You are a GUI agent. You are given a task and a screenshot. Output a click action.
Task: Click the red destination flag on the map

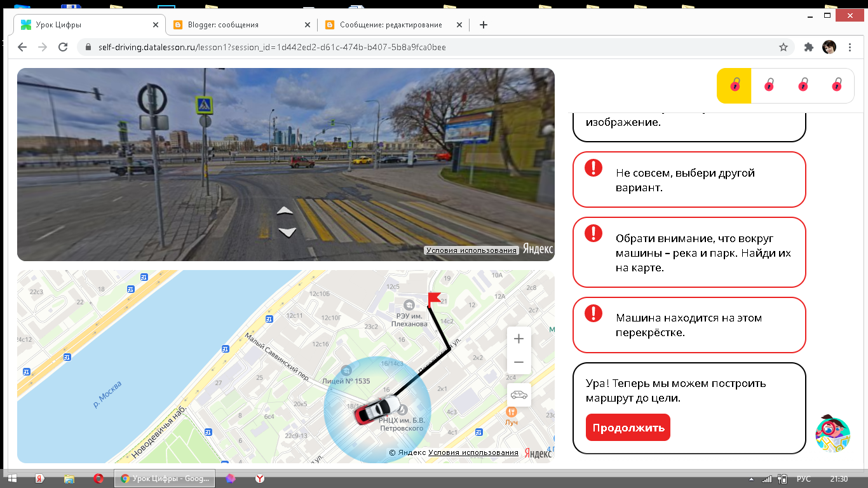[434, 299]
